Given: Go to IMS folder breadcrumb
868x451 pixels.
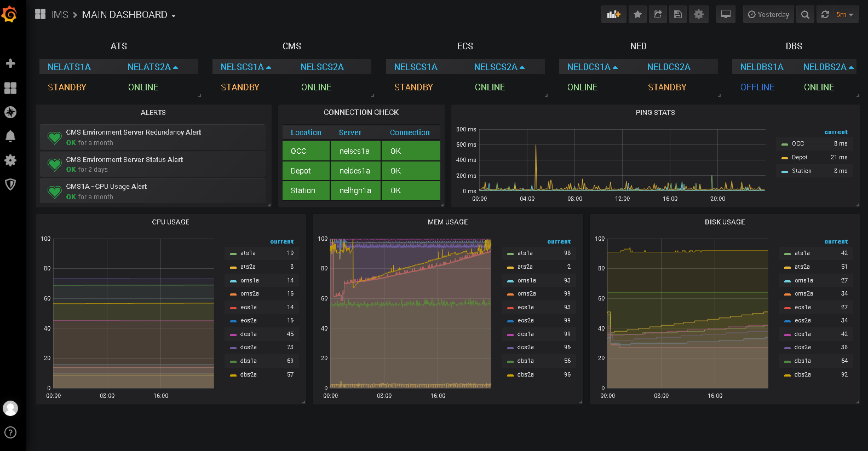Looking at the screenshot, I should click(x=60, y=15).
